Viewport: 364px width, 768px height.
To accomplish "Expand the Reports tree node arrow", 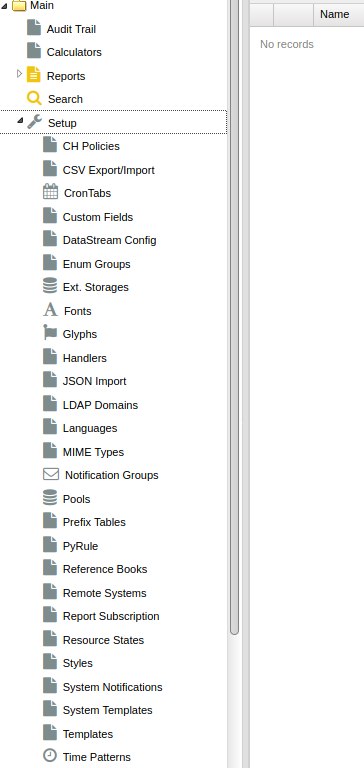I will coord(20,74).
